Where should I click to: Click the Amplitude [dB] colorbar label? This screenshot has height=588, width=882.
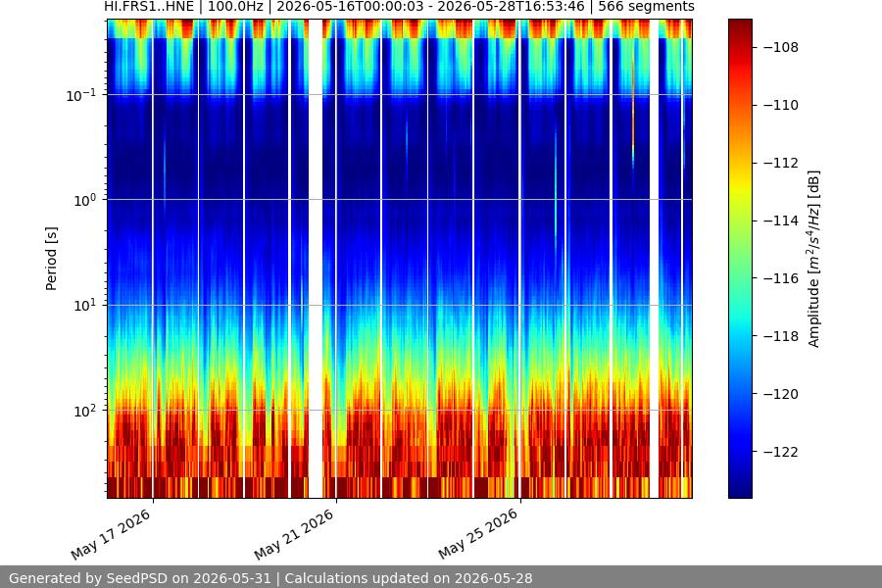pos(814,259)
